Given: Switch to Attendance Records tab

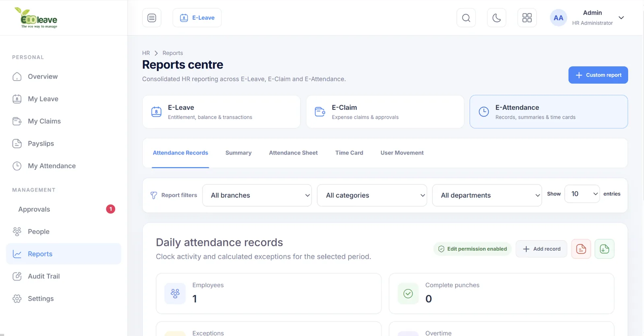Looking at the screenshot, I should (x=180, y=153).
